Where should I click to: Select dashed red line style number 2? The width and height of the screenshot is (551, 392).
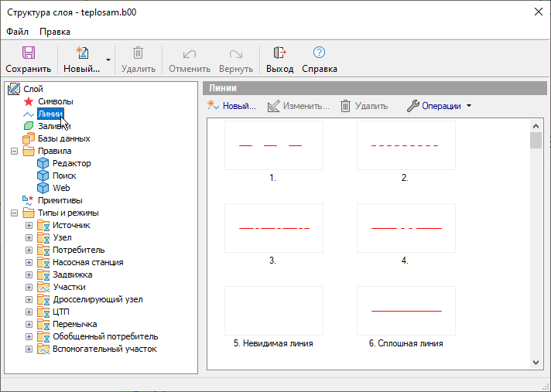[406, 145]
